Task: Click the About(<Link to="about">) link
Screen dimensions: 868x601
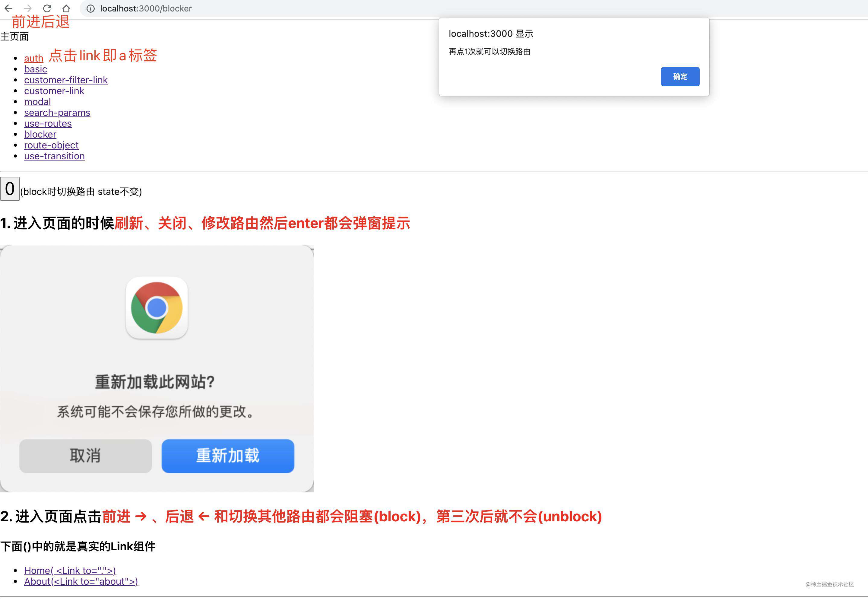Action: (81, 580)
